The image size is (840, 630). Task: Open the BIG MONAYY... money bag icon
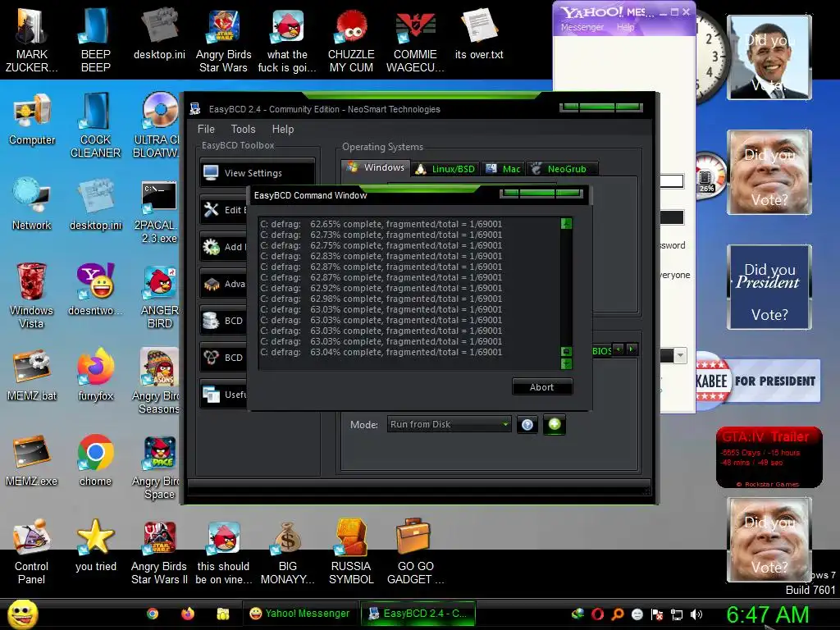[x=288, y=552]
